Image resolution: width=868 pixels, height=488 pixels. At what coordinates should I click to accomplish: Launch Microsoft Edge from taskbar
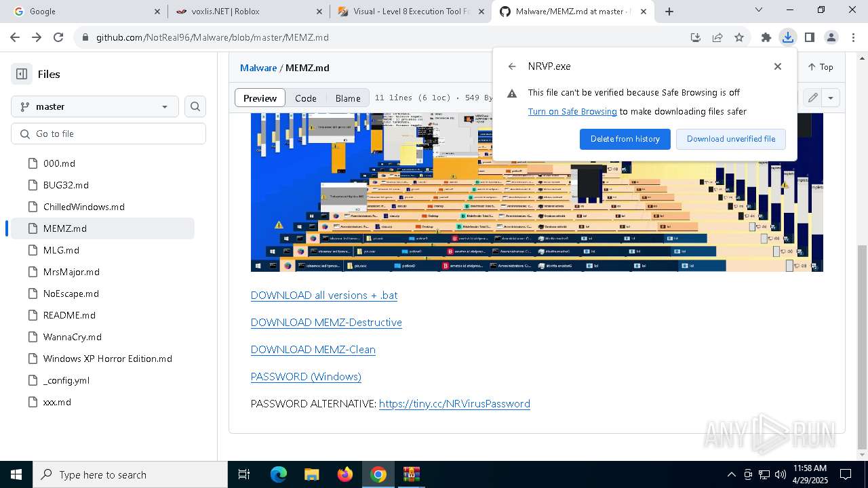[279, 474]
